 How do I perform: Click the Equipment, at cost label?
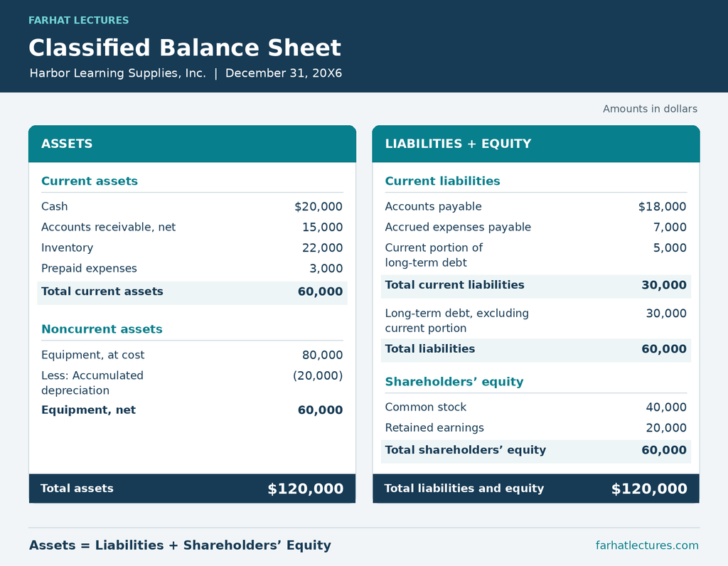[x=93, y=356]
